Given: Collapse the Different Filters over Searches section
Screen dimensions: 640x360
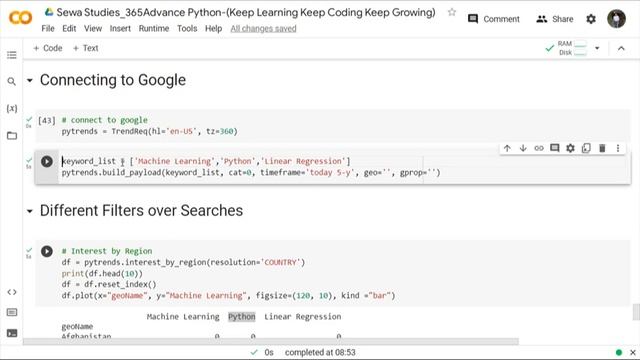Looking at the screenshot, I should pyautogui.click(x=30, y=211).
